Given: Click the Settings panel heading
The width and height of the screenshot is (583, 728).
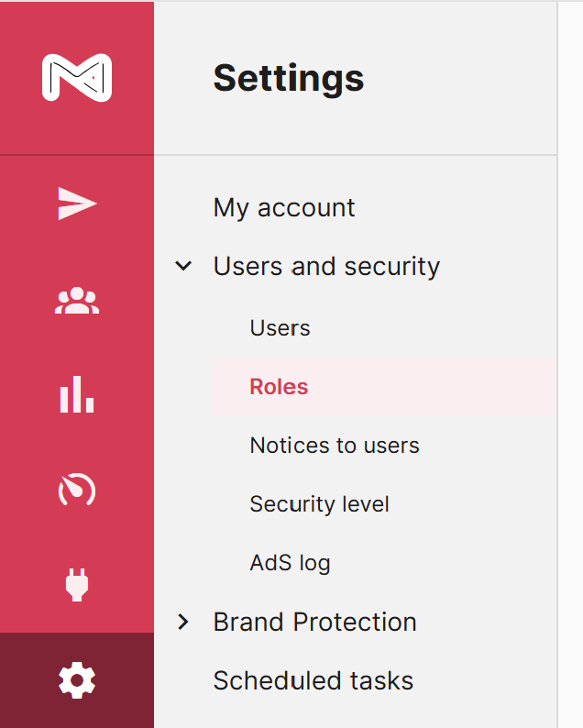Looking at the screenshot, I should coord(288,78).
